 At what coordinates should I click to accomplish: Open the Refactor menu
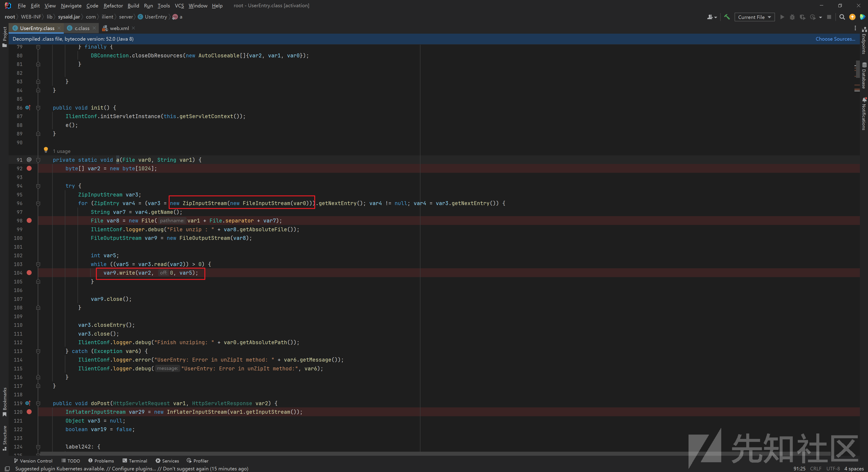coord(113,6)
